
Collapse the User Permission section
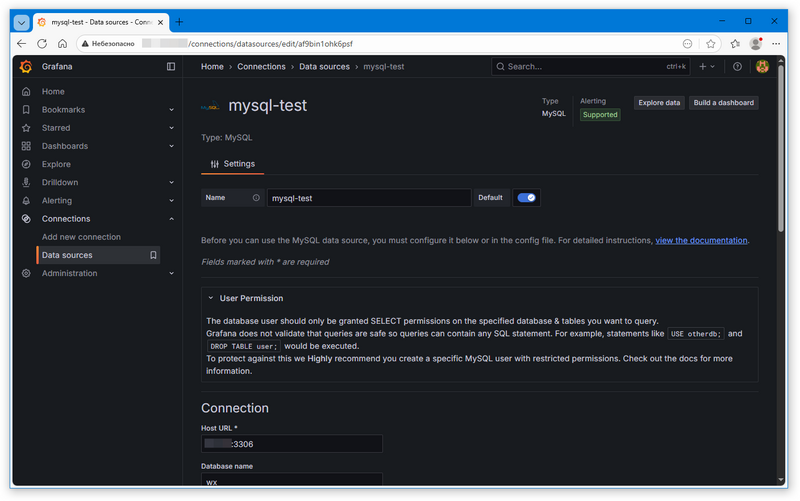point(211,298)
